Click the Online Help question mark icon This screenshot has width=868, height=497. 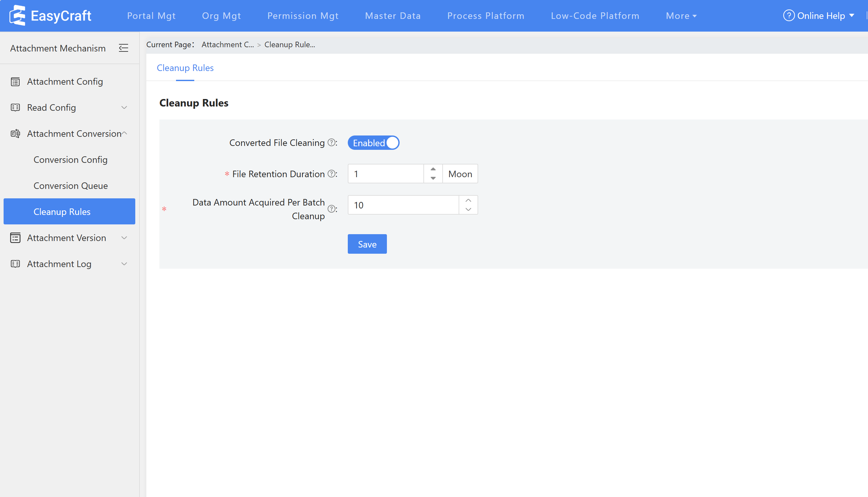point(788,16)
